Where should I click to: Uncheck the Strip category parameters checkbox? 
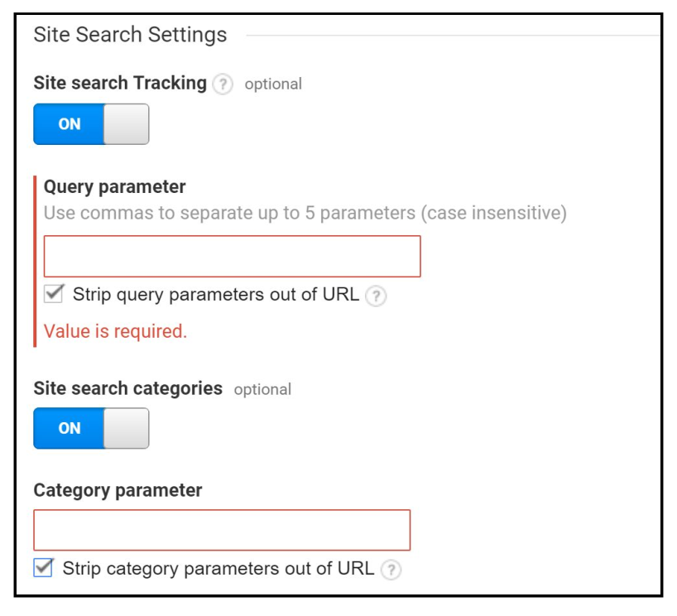pyautogui.click(x=44, y=568)
